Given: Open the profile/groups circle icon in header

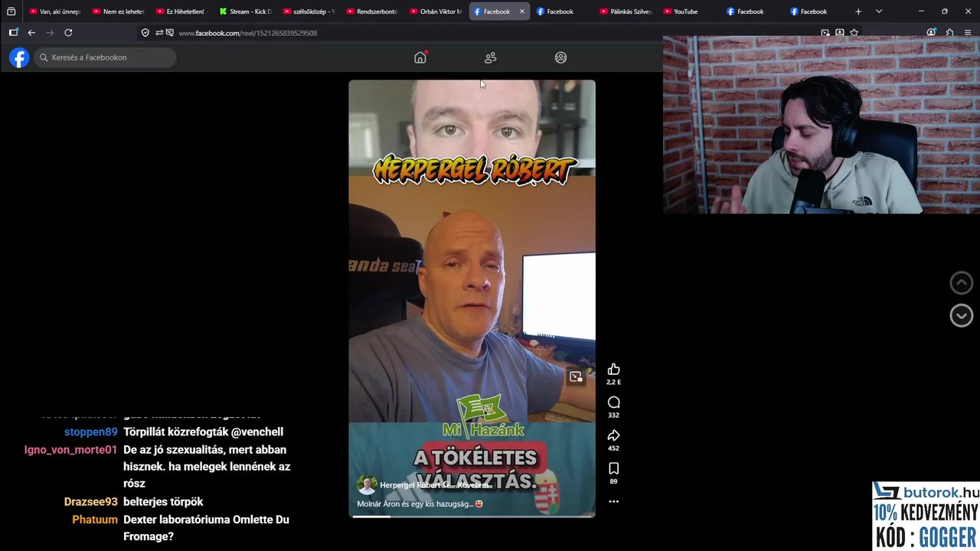Looking at the screenshot, I should pos(561,57).
